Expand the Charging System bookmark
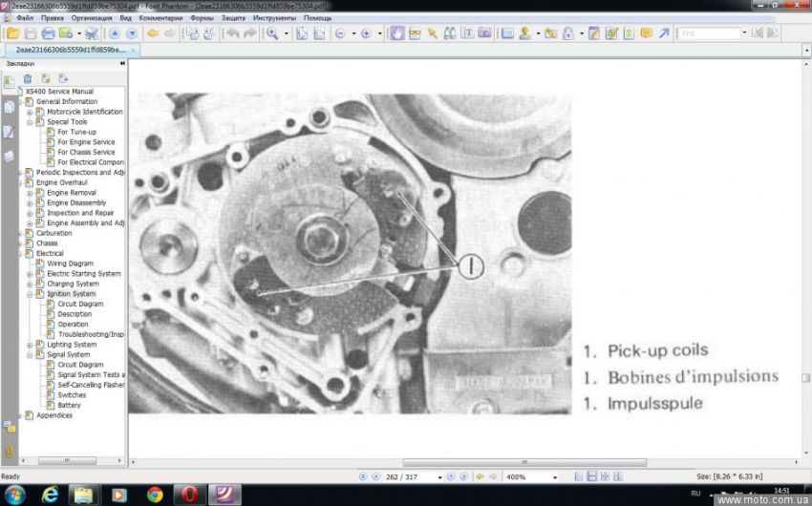812x506 pixels. [30, 285]
